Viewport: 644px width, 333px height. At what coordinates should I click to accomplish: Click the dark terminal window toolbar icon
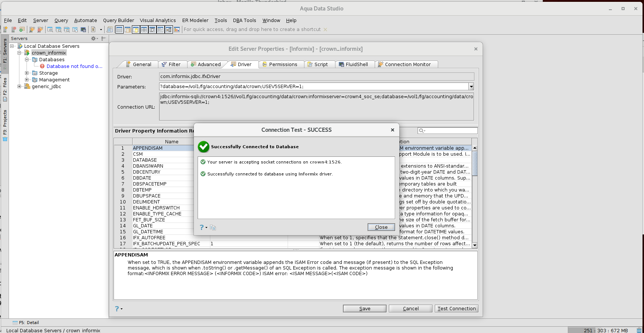click(83, 29)
